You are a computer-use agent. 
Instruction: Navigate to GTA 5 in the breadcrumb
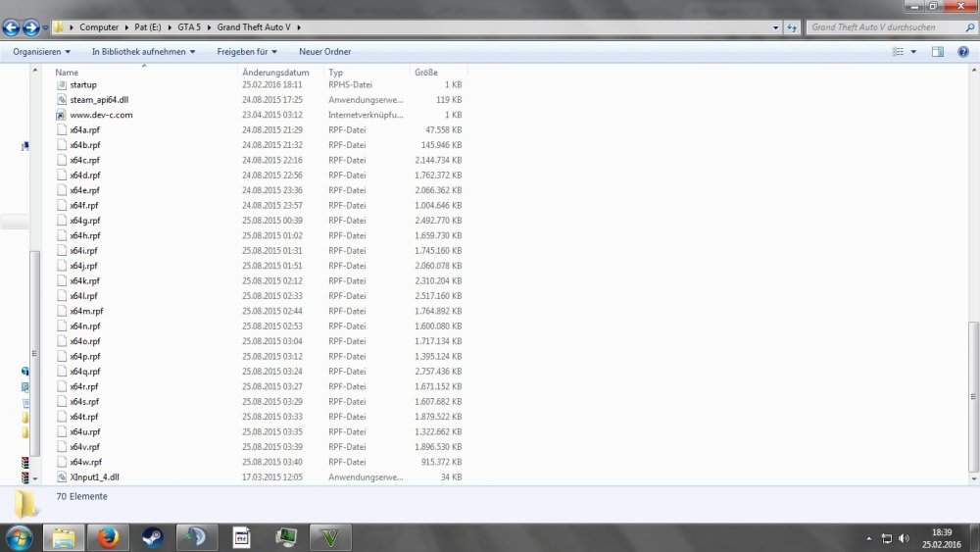click(189, 27)
